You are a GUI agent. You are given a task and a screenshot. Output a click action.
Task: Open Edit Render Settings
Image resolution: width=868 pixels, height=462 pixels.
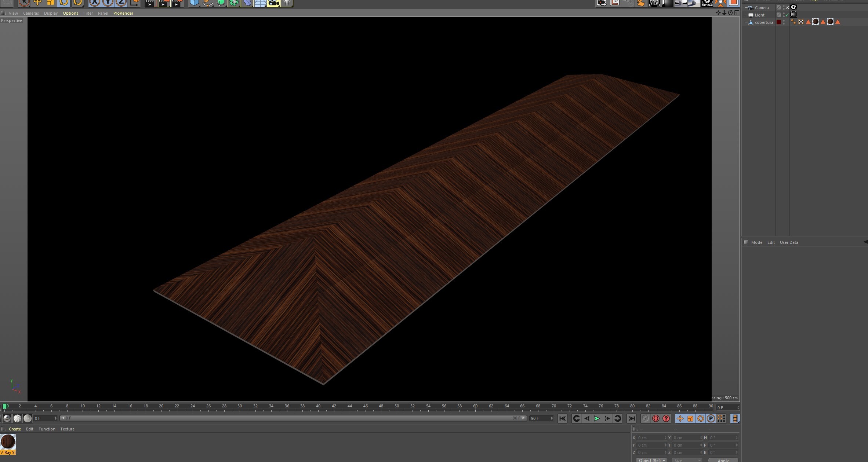tap(177, 3)
